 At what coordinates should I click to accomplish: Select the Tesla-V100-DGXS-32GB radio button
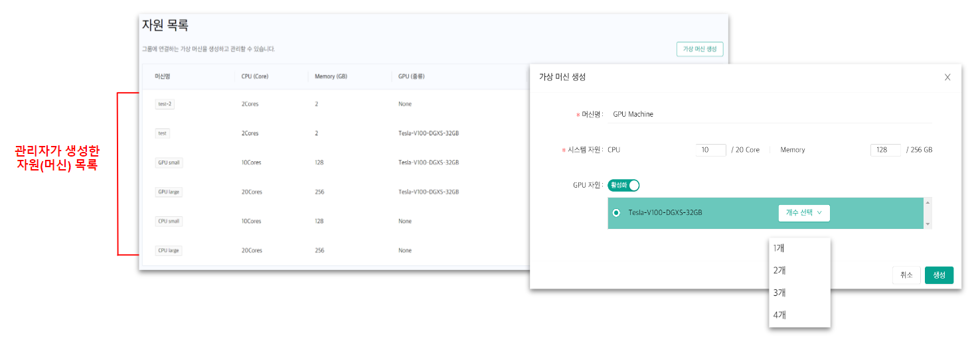point(617,213)
